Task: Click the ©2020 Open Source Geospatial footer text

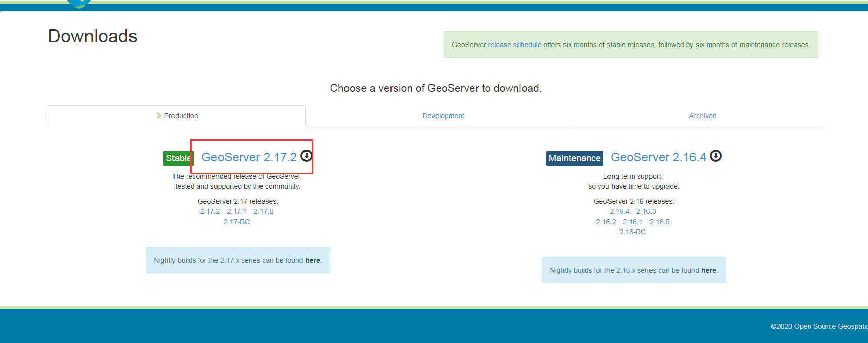Action: [819, 326]
